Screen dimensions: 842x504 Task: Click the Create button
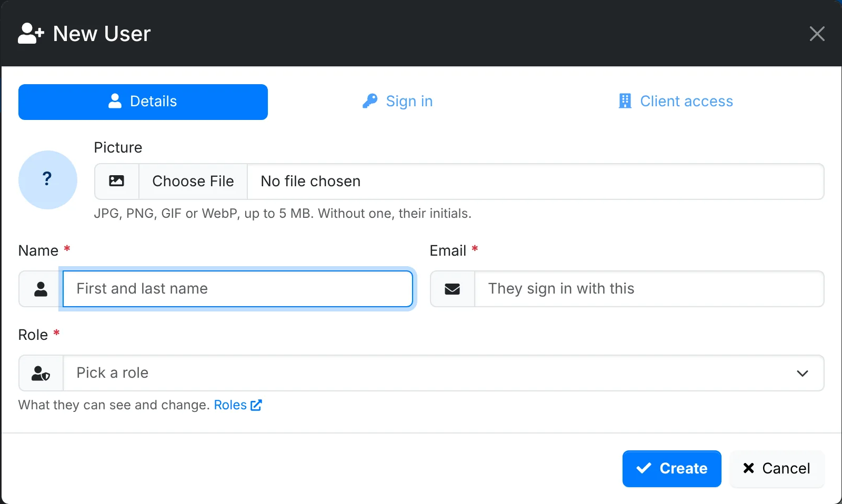point(672,469)
